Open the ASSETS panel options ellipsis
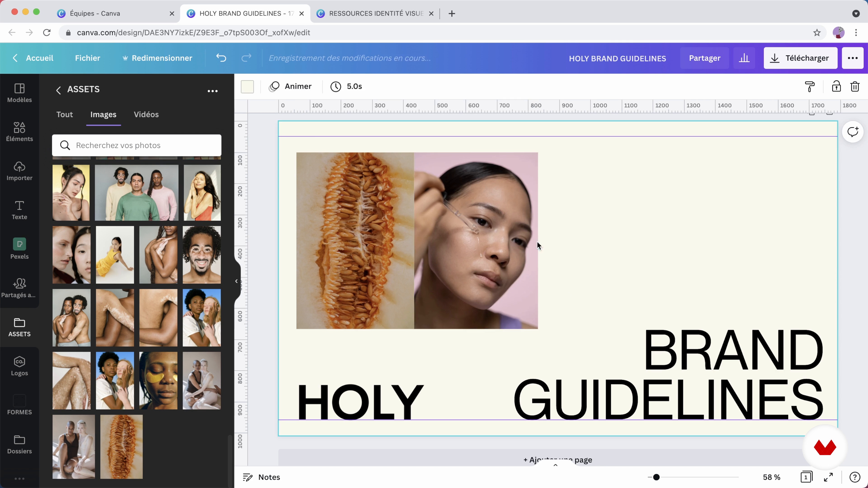The image size is (868, 488). (212, 91)
